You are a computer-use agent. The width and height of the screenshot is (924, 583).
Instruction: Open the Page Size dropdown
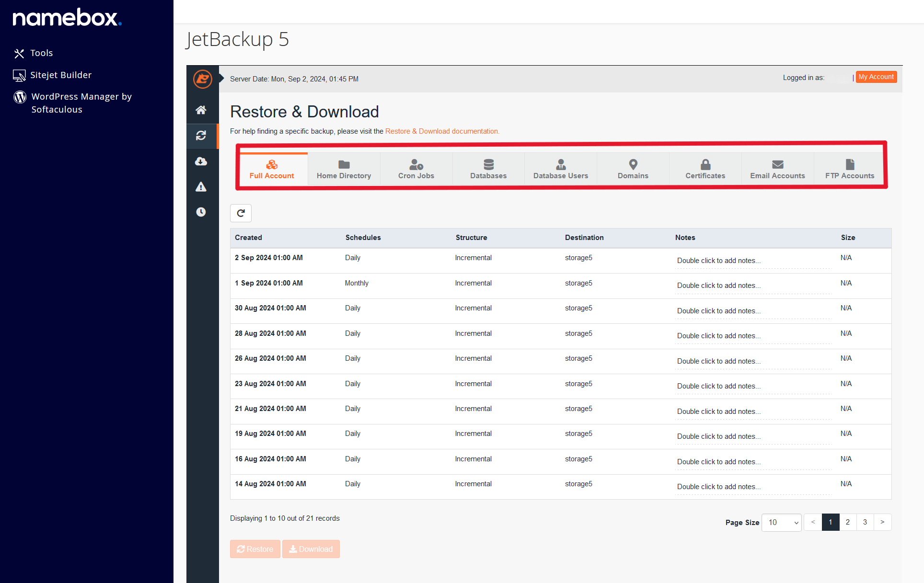tap(782, 522)
